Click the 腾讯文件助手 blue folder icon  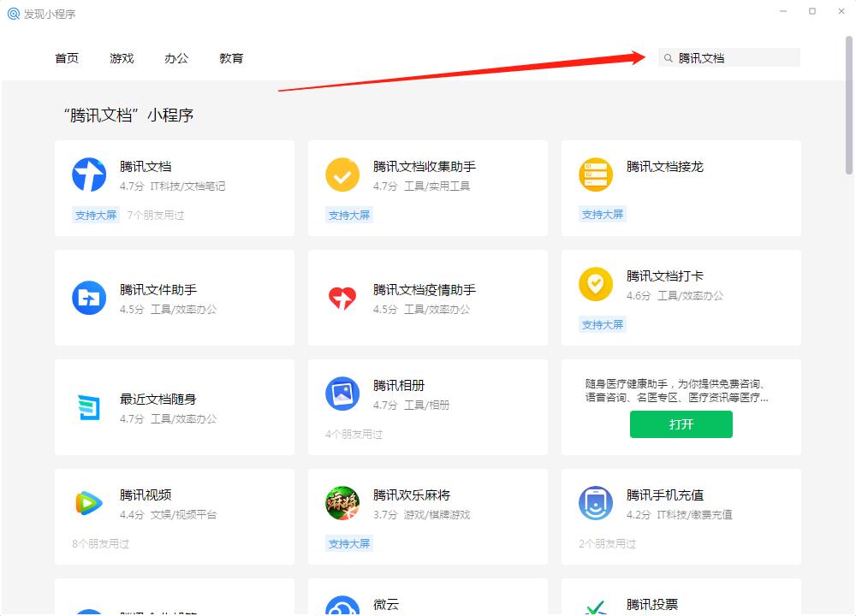coord(89,298)
